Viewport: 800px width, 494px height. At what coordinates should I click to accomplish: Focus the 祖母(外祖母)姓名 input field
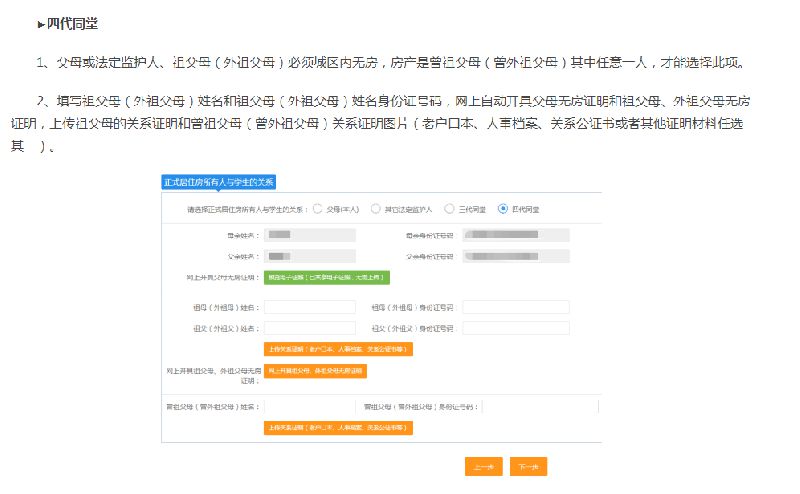[309, 307]
